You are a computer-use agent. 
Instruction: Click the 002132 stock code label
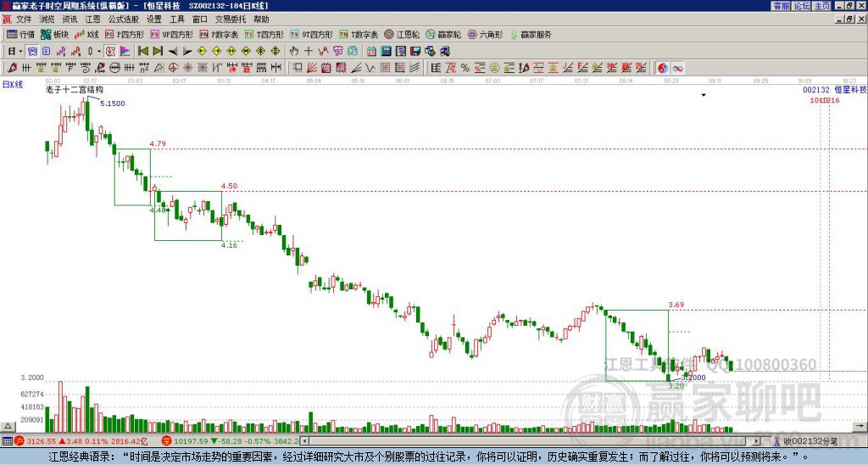(x=816, y=89)
